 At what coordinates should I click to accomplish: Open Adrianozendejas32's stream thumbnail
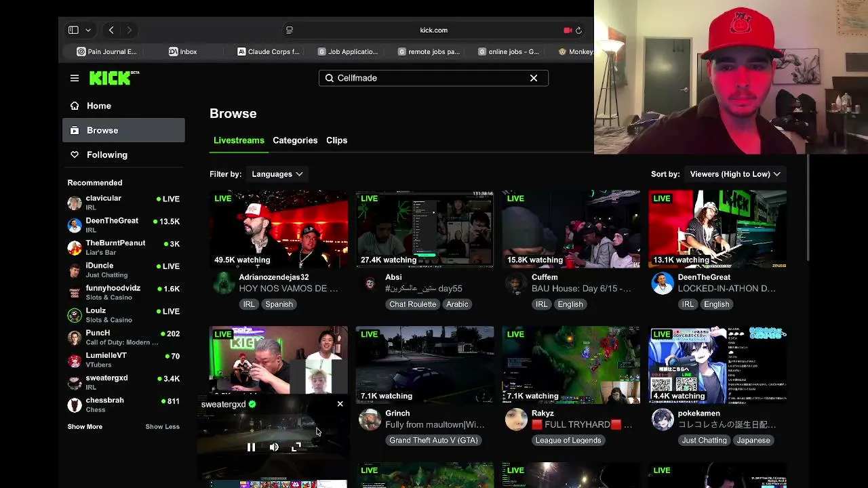click(x=278, y=229)
